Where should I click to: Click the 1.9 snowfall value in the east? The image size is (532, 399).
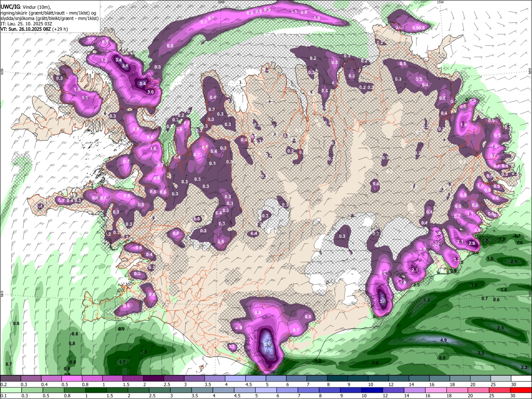tap(464, 124)
